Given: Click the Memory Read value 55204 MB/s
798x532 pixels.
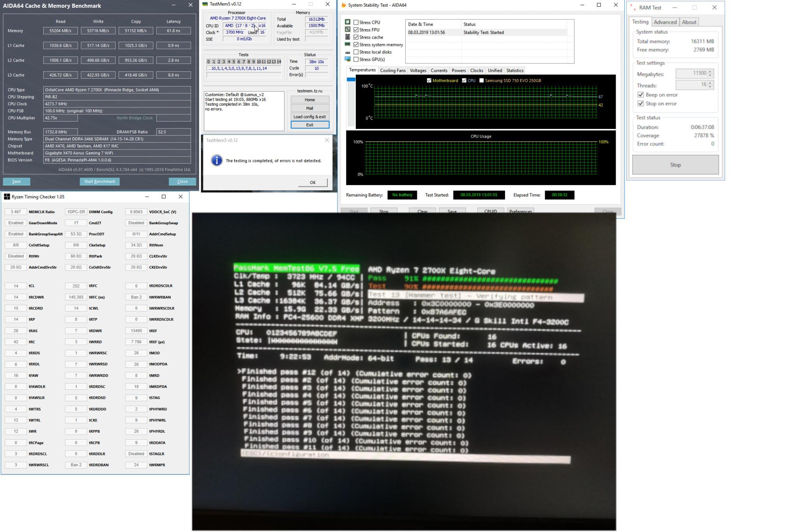Looking at the screenshot, I should tap(60, 31).
